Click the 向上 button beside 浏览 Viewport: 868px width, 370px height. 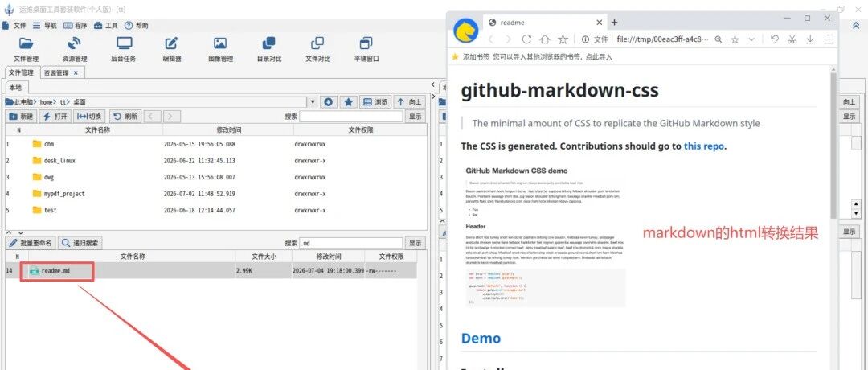409,102
